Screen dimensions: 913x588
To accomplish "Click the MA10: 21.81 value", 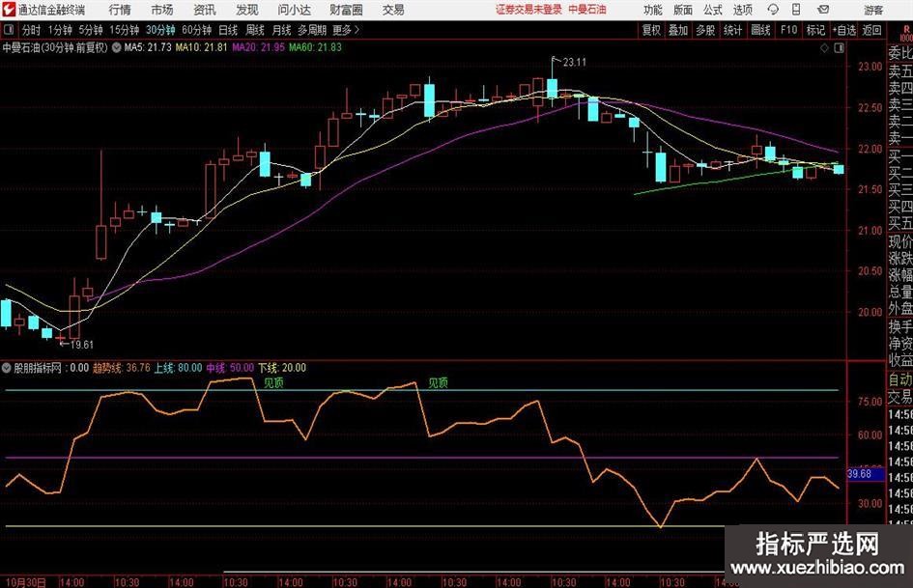I will [x=202, y=47].
